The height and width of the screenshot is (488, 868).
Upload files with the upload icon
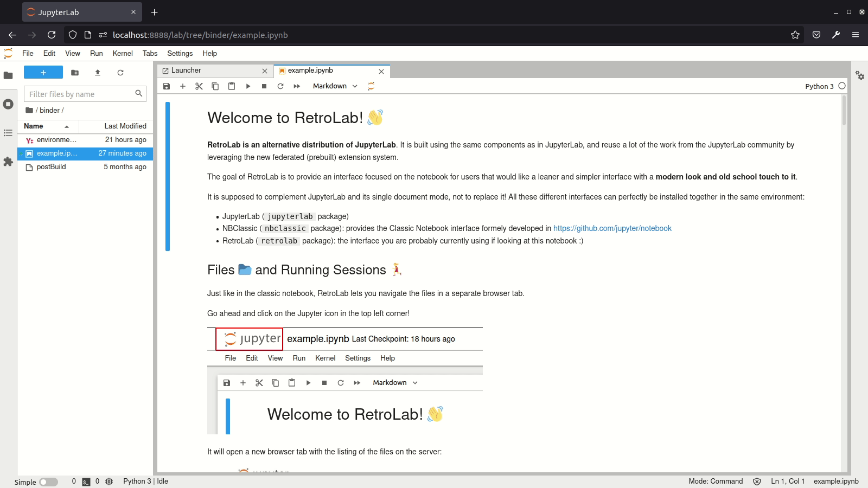(x=98, y=73)
